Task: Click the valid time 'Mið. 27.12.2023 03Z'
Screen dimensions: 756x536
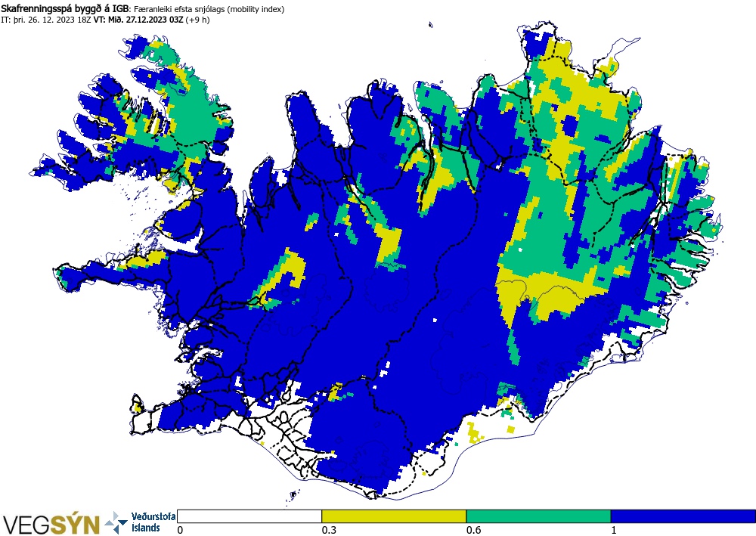Action: 146,20
